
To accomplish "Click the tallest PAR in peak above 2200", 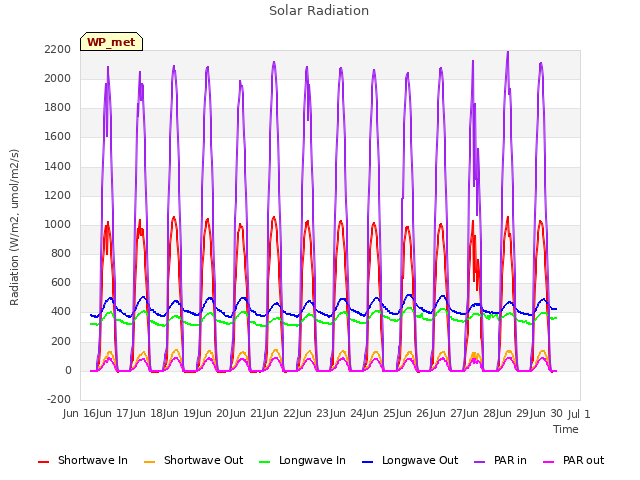I will (507, 52).
